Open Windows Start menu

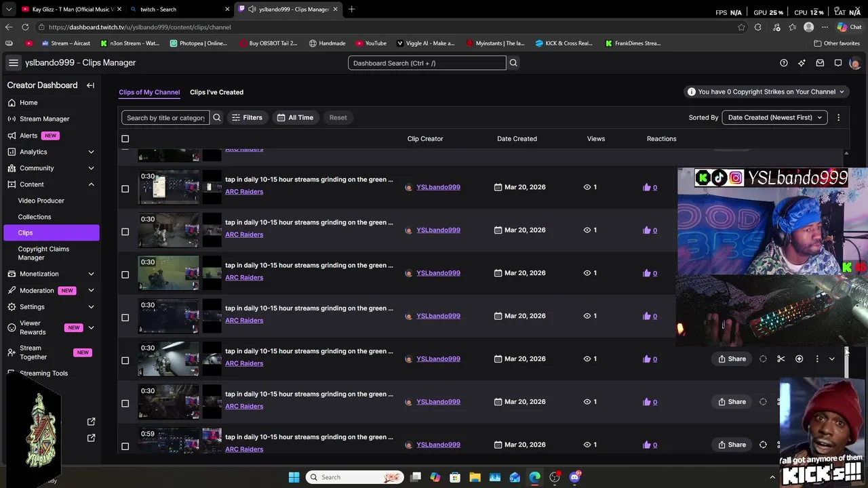tap(294, 477)
